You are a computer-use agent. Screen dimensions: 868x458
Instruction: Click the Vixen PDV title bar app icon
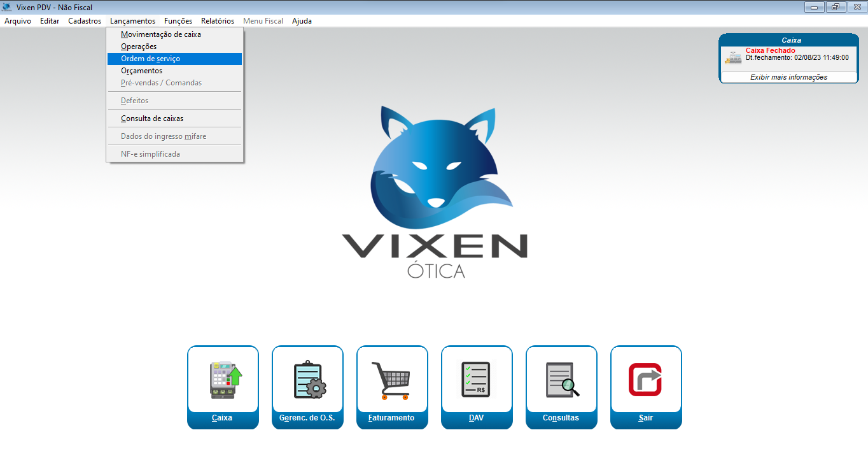click(7, 7)
